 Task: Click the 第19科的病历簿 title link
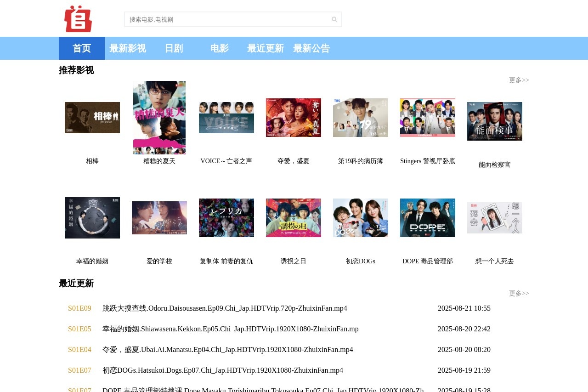click(x=361, y=161)
